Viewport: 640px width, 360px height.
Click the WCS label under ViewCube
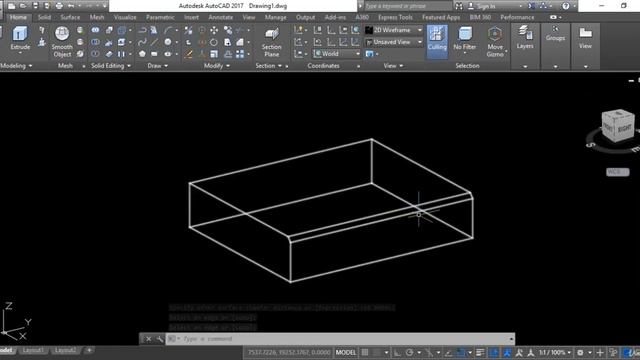[618, 172]
